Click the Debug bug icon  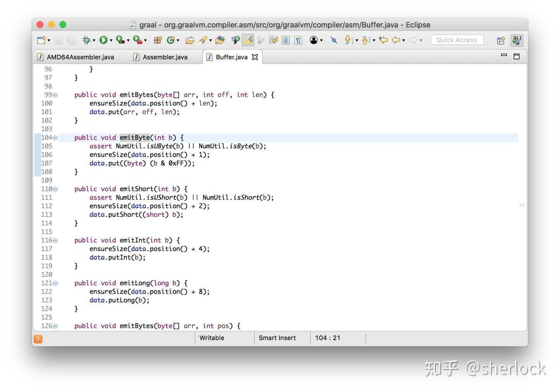tap(86, 40)
